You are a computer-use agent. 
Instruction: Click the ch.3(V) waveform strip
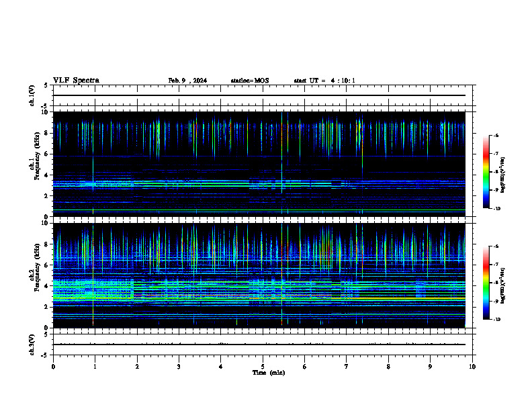pos(263,345)
